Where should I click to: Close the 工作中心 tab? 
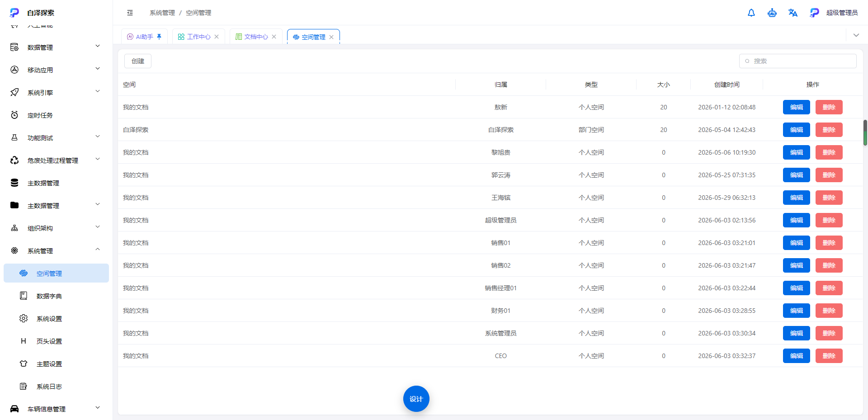click(x=217, y=37)
